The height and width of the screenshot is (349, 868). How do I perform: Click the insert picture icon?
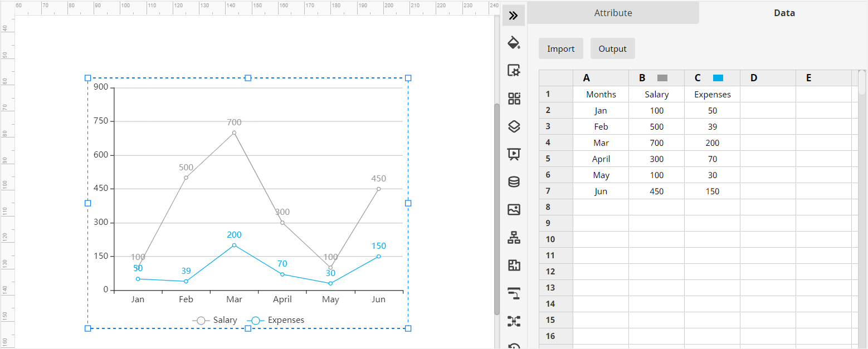tap(513, 209)
